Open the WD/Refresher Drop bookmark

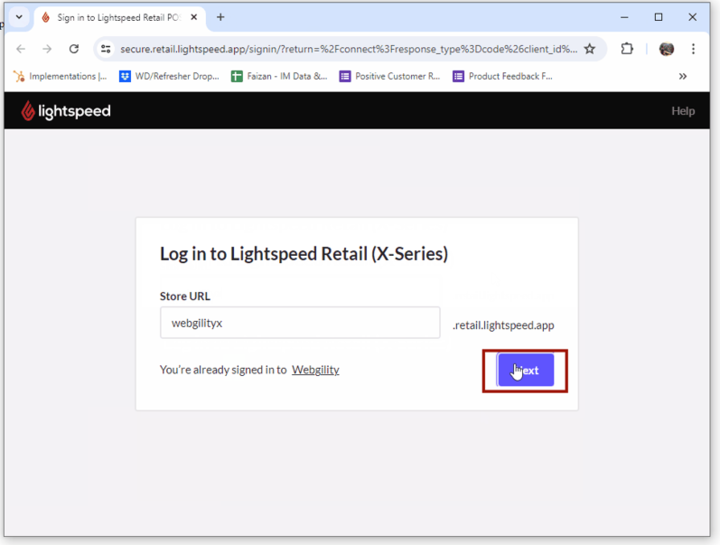(169, 76)
